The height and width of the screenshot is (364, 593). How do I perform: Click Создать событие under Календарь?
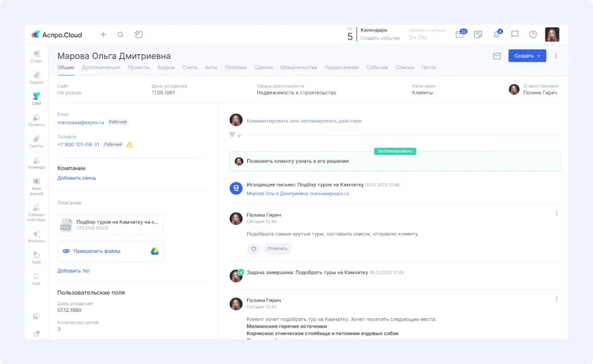pyautogui.click(x=380, y=38)
